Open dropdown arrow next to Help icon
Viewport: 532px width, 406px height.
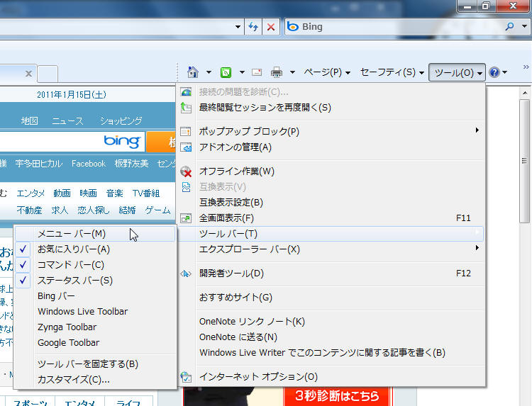tap(504, 72)
